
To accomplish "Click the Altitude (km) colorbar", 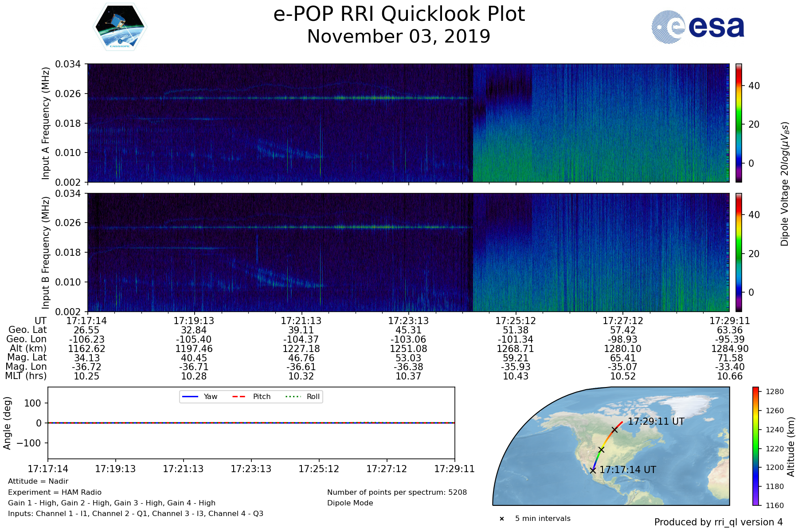I will (x=756, y=446).
